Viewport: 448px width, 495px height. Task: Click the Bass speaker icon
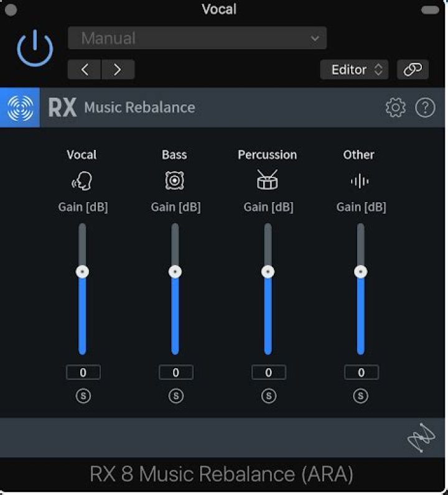pyautogui.click(x=174, y=181)
